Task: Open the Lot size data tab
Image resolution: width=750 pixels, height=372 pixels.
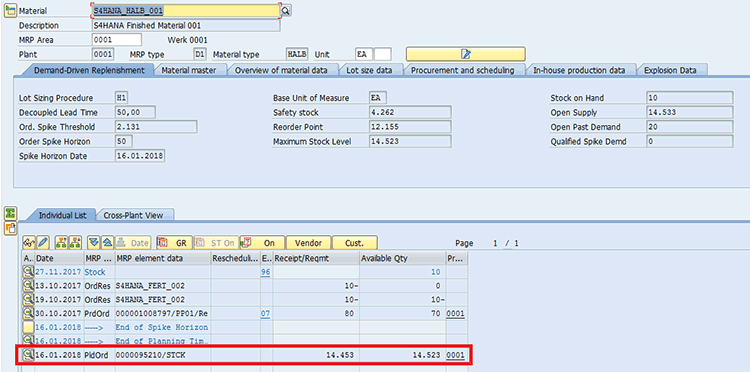Action: [369, 70]
